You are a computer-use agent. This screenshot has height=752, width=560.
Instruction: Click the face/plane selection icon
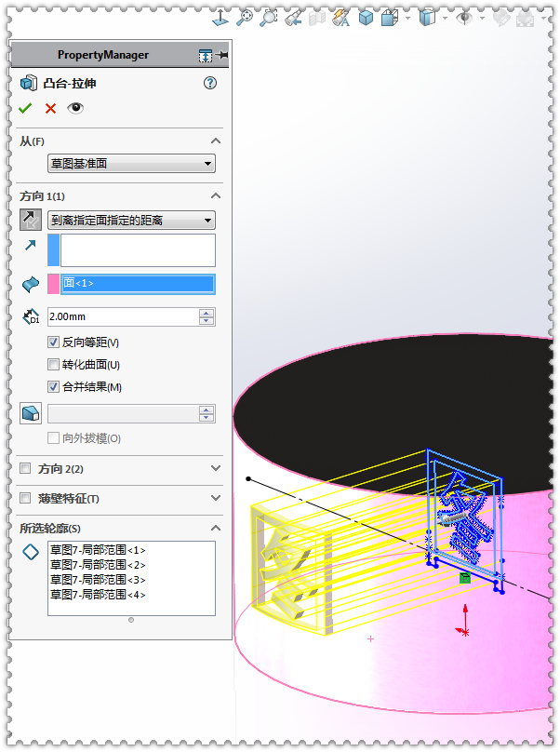[x=31, y=284]
